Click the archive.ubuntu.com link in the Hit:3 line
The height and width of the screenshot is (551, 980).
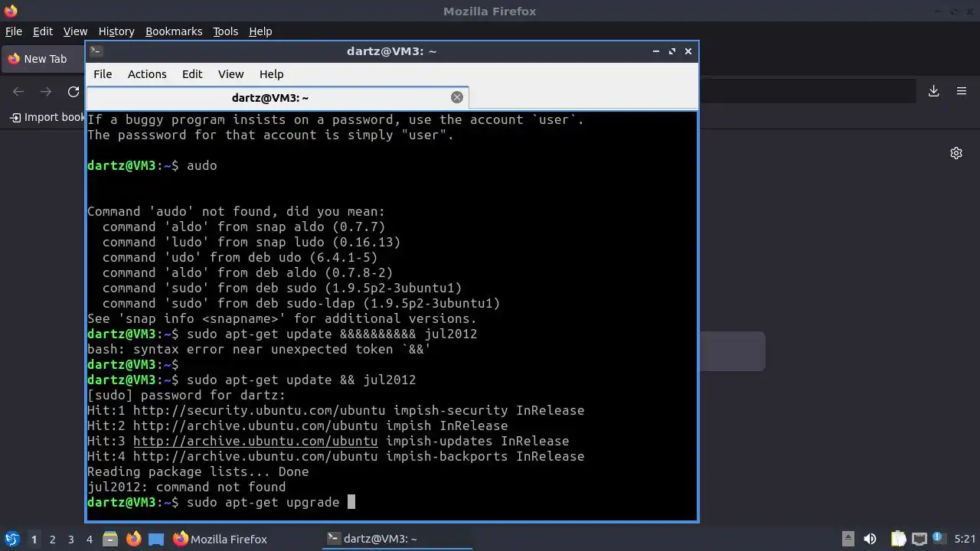256,441
